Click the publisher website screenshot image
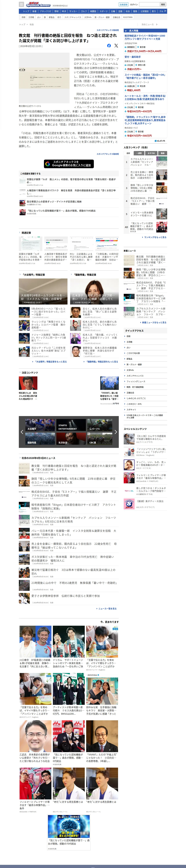The height and width of the screenshot is (868, 186). click(44, 78)
